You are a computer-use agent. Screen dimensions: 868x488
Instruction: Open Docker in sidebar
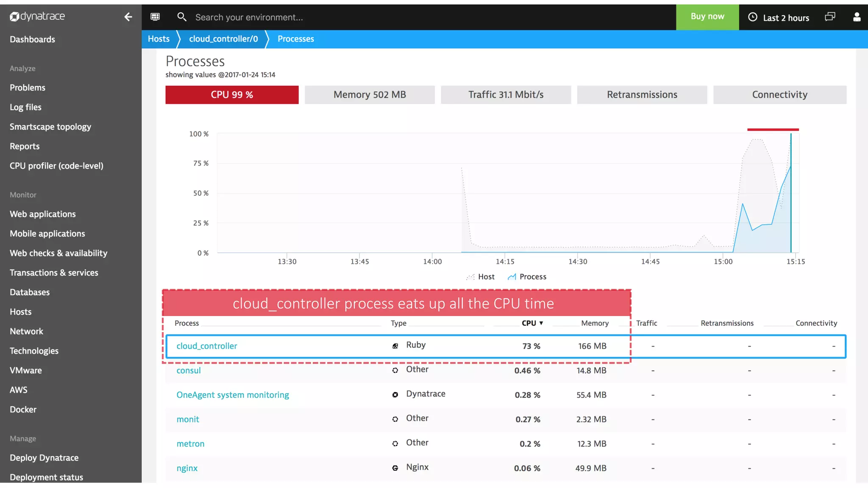[23, 410]
